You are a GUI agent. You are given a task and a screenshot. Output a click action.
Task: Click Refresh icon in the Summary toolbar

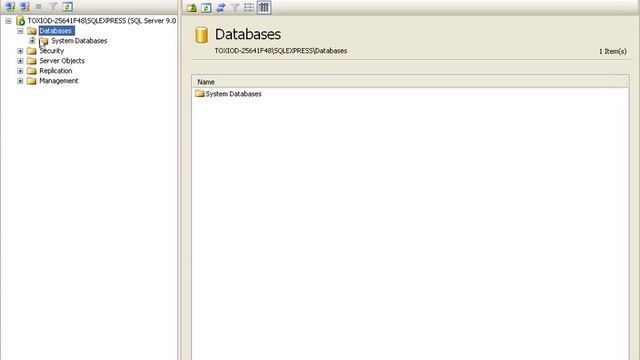(206, 7)
